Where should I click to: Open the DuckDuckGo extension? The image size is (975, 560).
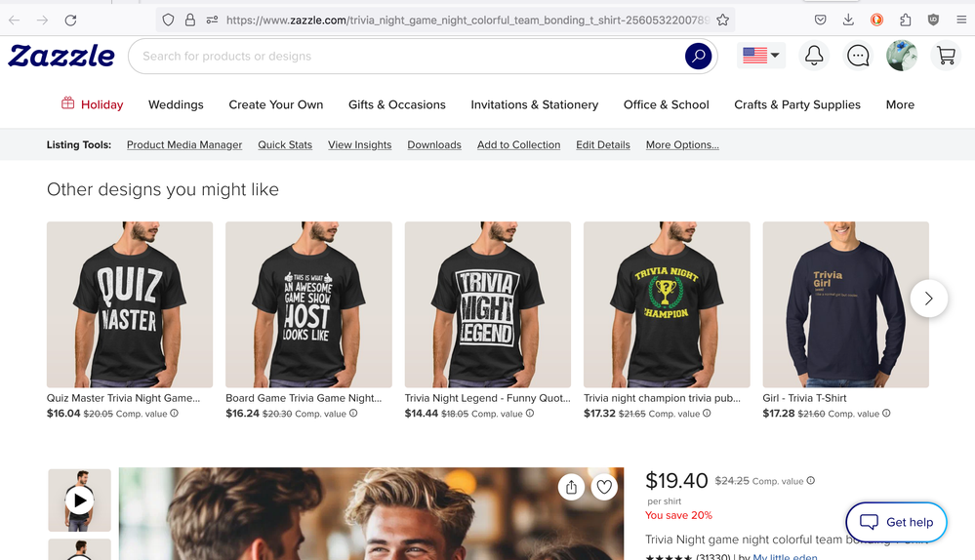pos(876,20)
